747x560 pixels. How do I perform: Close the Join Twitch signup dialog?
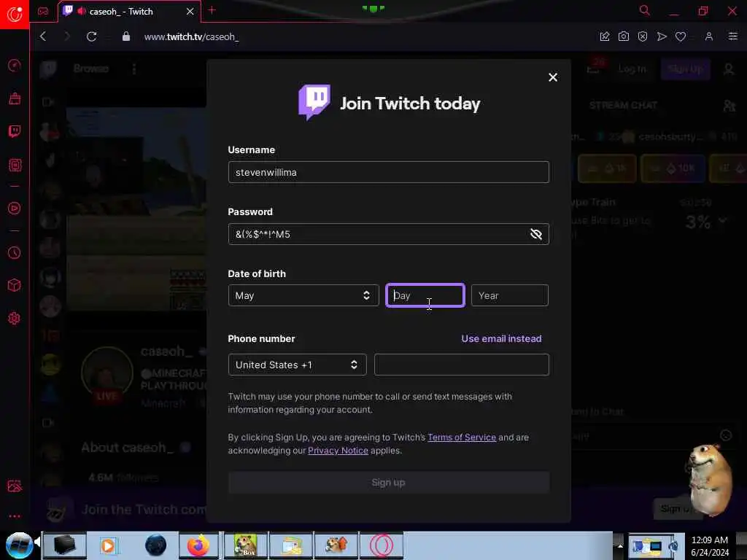[553, 77]
